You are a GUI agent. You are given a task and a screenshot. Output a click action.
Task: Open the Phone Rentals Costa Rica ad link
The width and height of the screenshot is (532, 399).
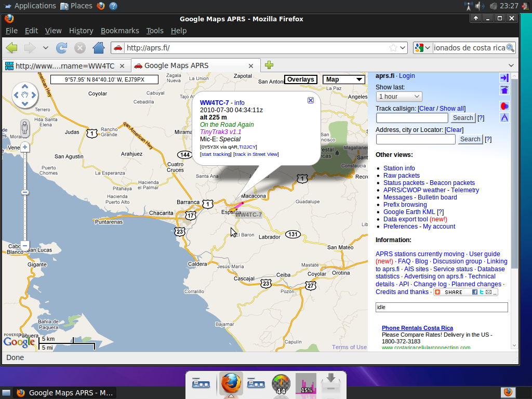click(x=417, y=328)
